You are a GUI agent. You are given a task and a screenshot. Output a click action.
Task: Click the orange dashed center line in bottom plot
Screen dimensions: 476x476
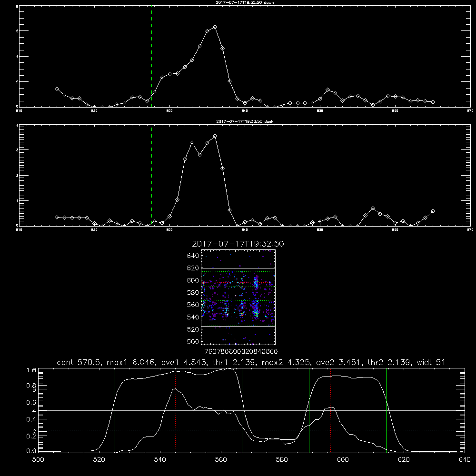[253, 410]
